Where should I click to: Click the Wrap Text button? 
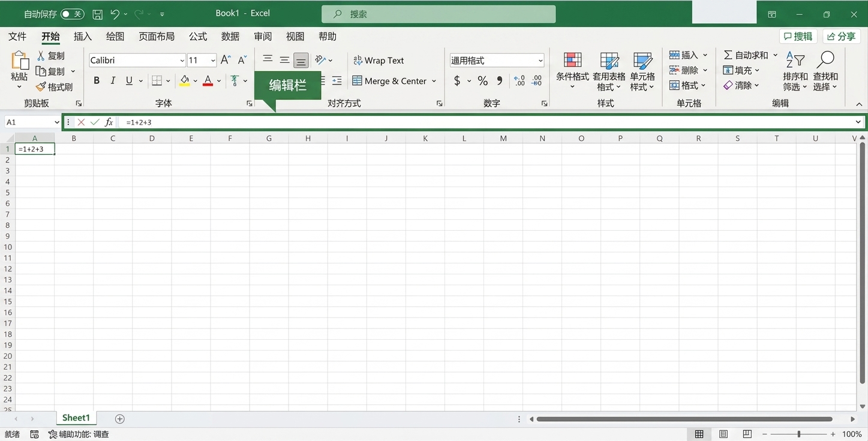point(379,61)
